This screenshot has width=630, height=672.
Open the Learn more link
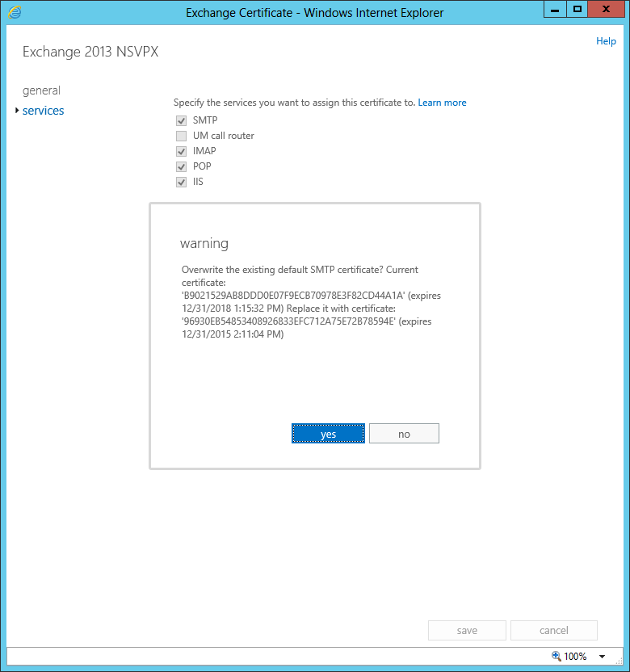(442, 103)
